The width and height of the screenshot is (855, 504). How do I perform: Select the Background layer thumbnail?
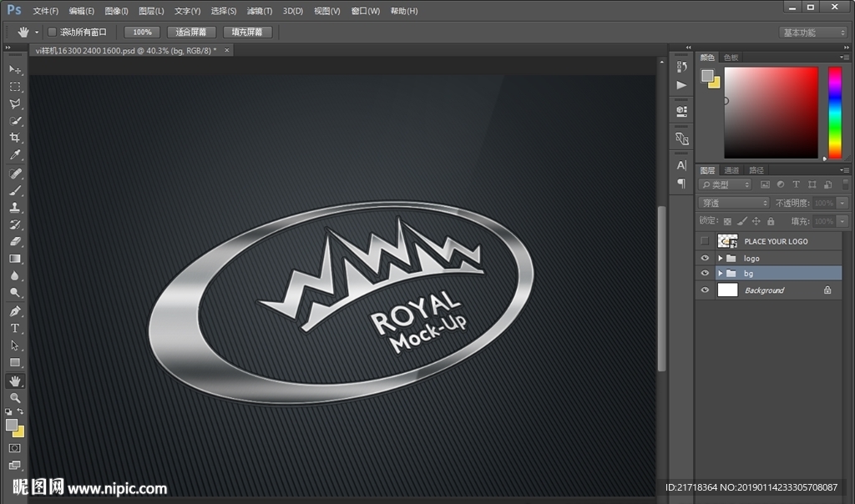coord(727,290)
